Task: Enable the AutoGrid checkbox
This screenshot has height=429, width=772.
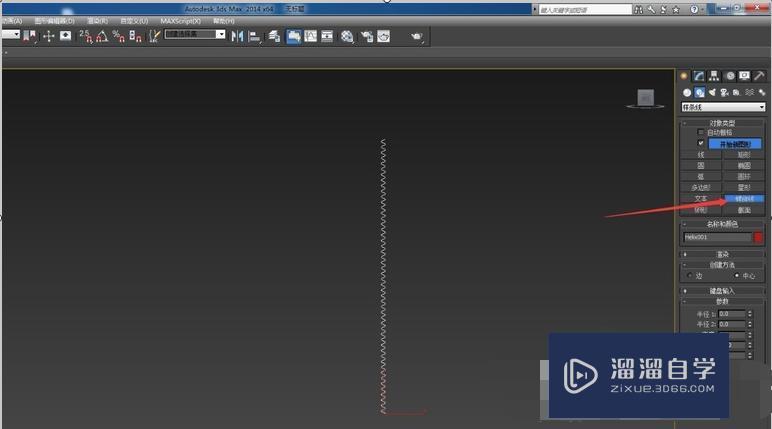Action: point(701,132)
